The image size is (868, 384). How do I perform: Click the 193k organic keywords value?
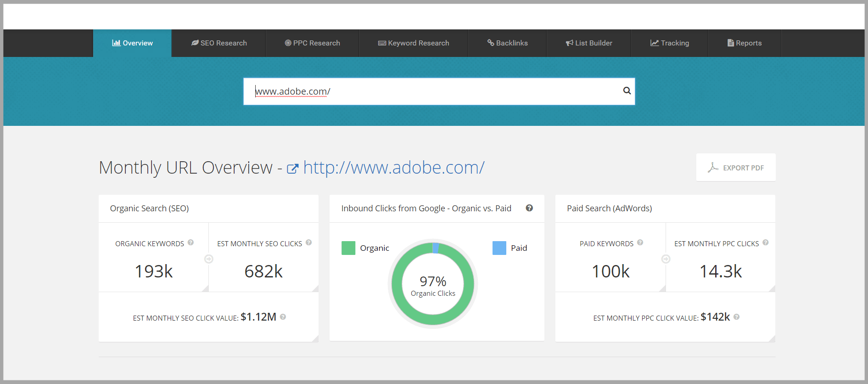click(154, 271)
